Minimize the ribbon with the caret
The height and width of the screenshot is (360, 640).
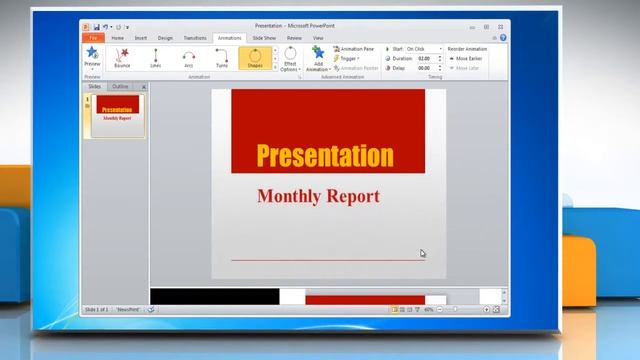pyautogui.click(x=495, y=38)
